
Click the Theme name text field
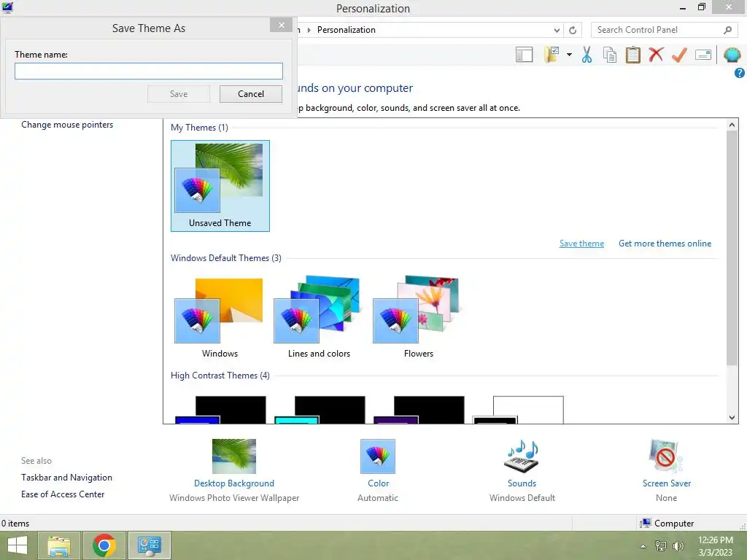coord(149,71)
